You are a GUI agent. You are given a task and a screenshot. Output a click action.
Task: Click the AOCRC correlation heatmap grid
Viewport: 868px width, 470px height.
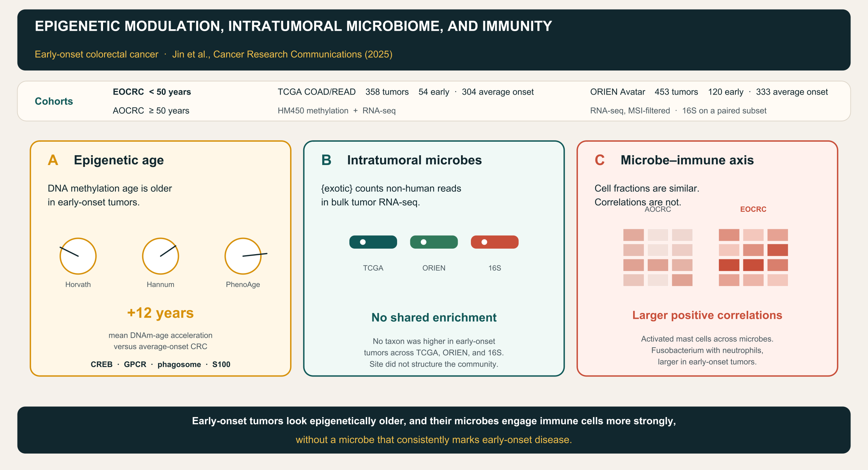pos(658,257)
